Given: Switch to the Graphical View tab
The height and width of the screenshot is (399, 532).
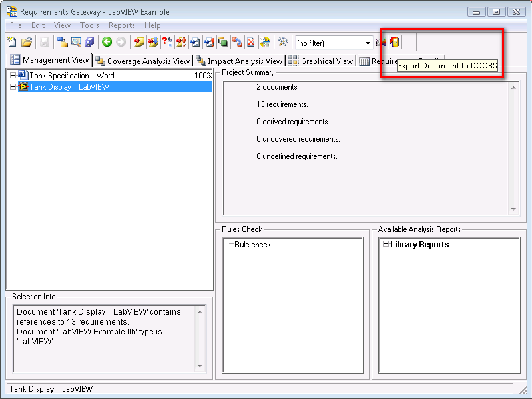Looking at the screenshot, I should [x=321, y=61].
